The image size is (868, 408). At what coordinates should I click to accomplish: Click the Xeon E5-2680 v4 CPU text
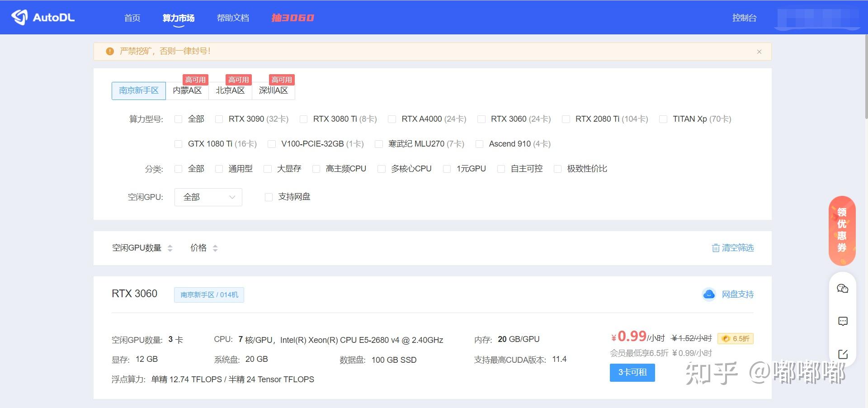coord(362,340)
